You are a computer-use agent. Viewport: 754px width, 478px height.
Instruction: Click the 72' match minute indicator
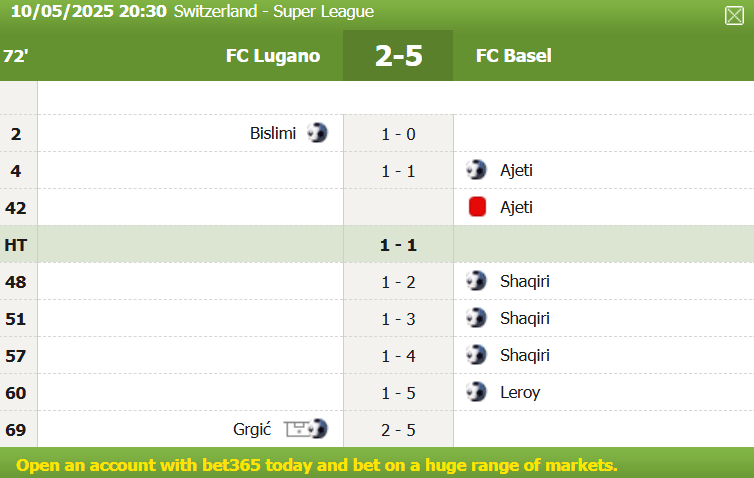click(x=15, y=56)
